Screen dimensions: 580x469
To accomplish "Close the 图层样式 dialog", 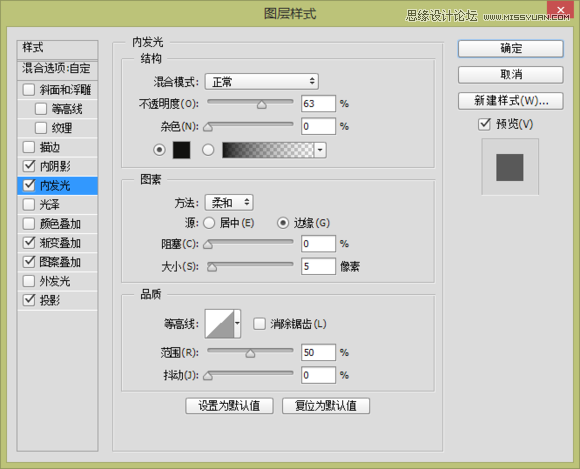I will point(560,9).
